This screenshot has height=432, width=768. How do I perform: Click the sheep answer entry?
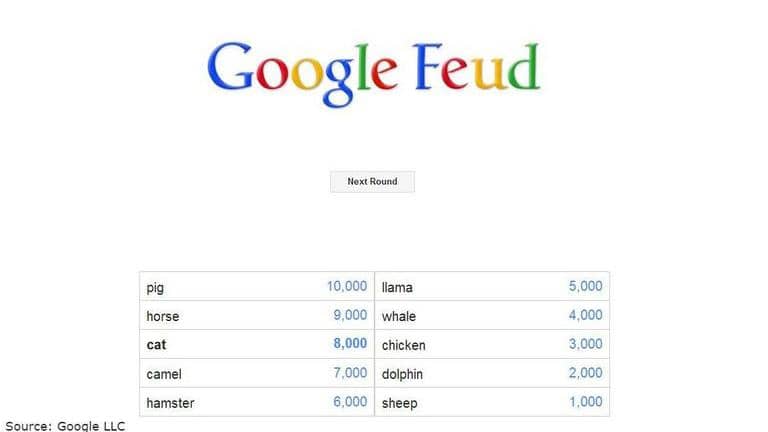[x=399, y=403]
